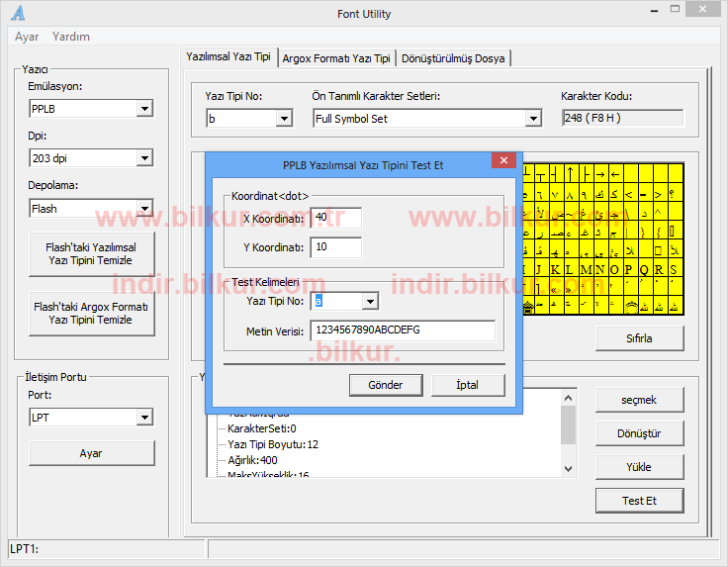Close the PPLB test dialog with X
The width and height of the screenshot is (728, 567).
504,160
